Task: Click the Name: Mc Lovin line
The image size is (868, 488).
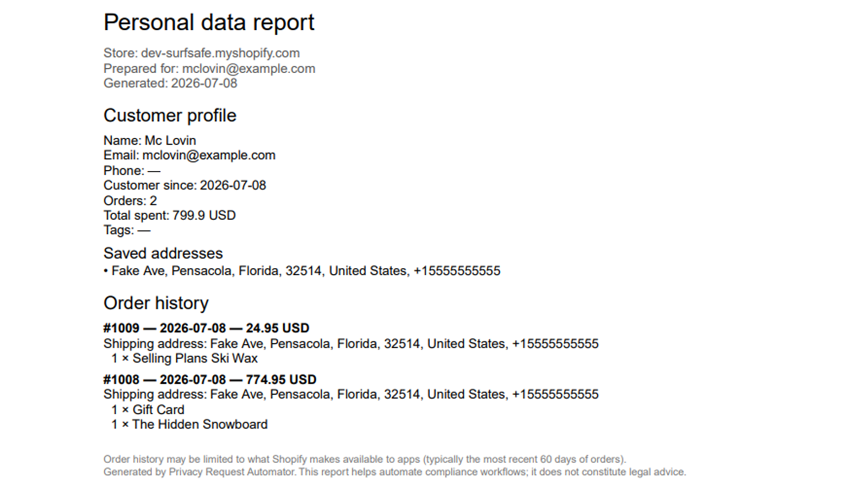Action: click(150, 140)
